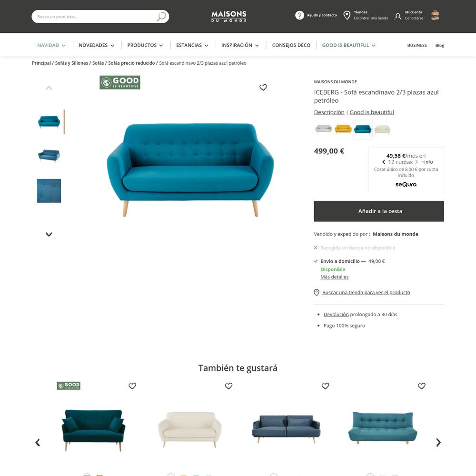Show next carousel items with right arrow

(438, 442)
